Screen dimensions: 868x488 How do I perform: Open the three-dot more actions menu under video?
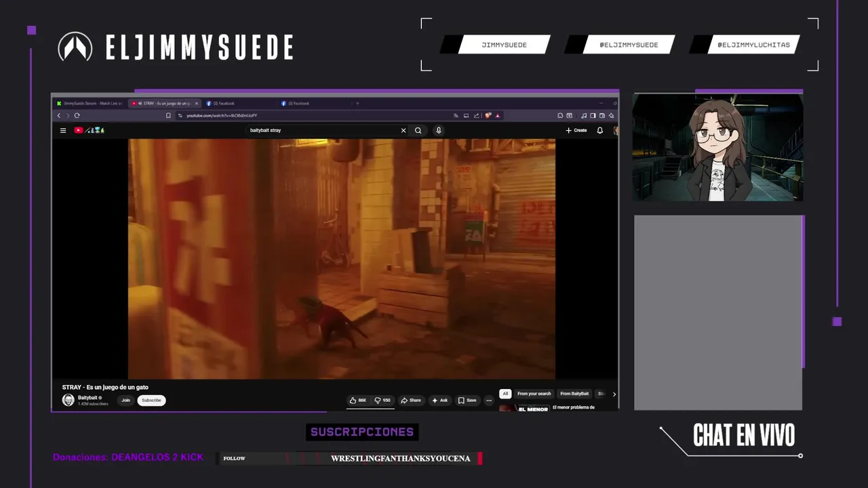tap(488, 401)
